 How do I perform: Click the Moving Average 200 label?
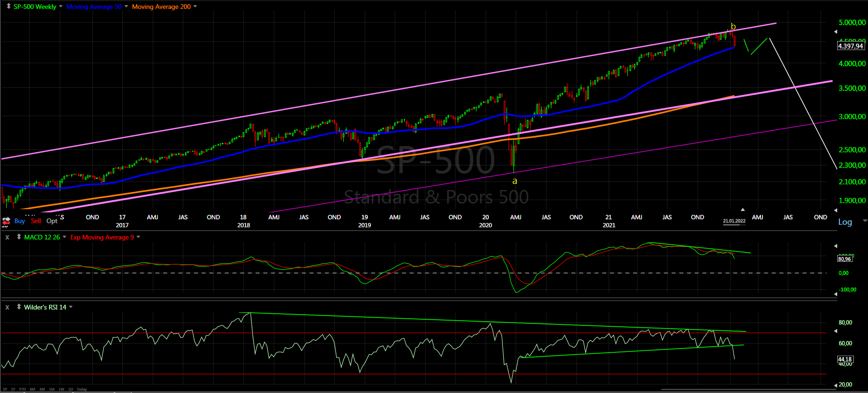click(x=162, y=7)
